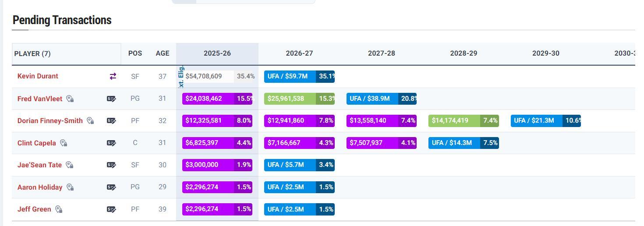Click the contract signing icon in Dorian Finney-Smith's row
Image resolution: width=644 pixels, height=226 pixels.
111,120
